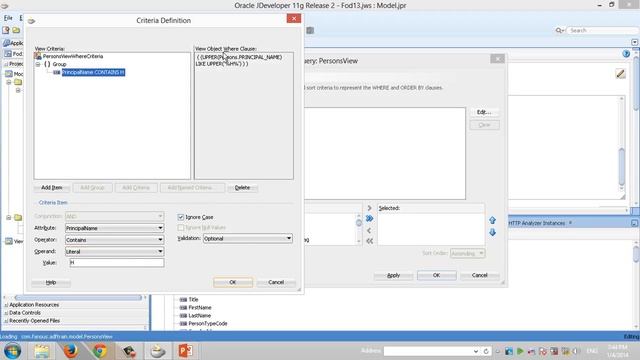The height and width of the screenshot is (360, 640).
Task: Click the search magnifier icon
Action: [x=559, y=30]
